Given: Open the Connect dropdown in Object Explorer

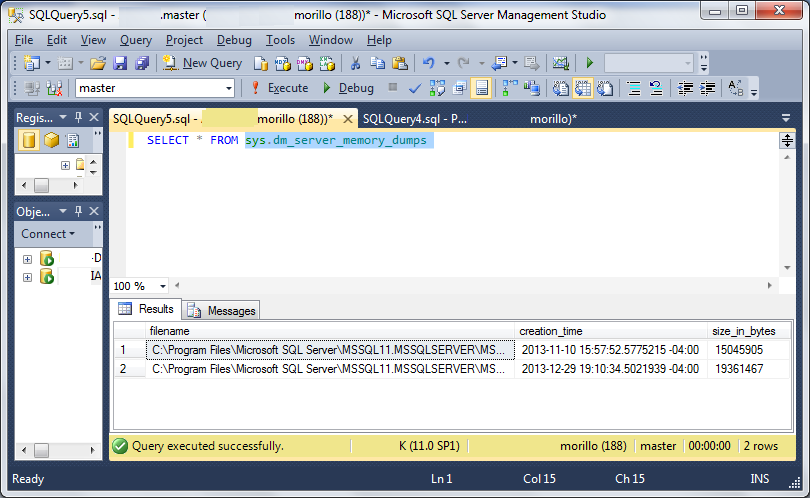Looking at the screenshot, I should pos(48,234).
